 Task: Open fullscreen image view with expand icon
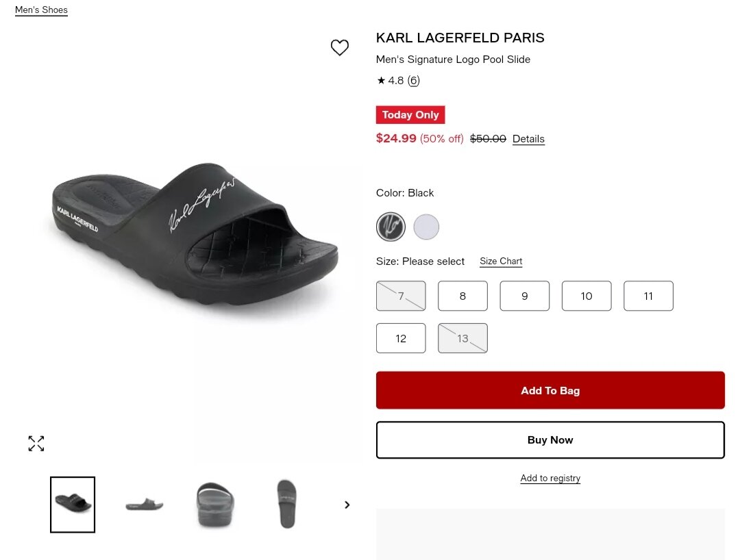tap(36, 444)
